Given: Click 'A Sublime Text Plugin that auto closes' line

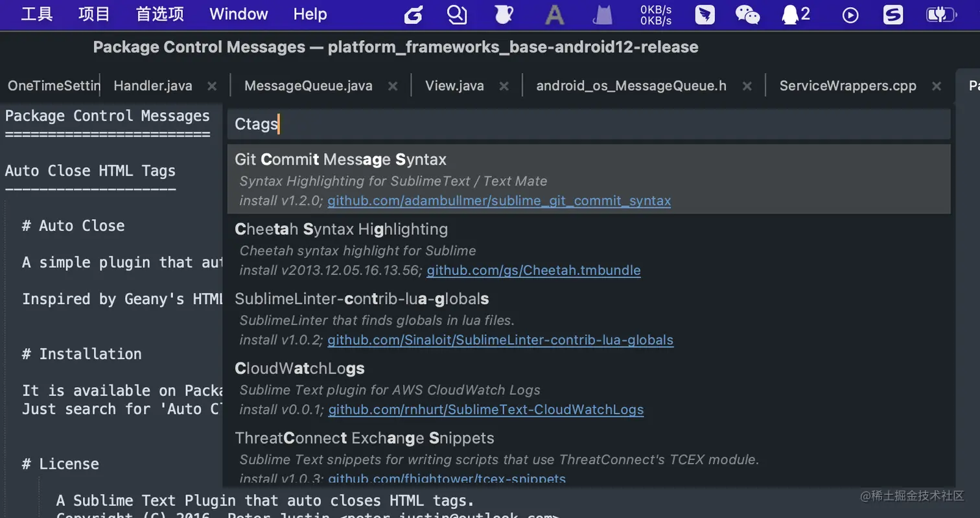Looking at the screenshot, I should pos(266,500).
